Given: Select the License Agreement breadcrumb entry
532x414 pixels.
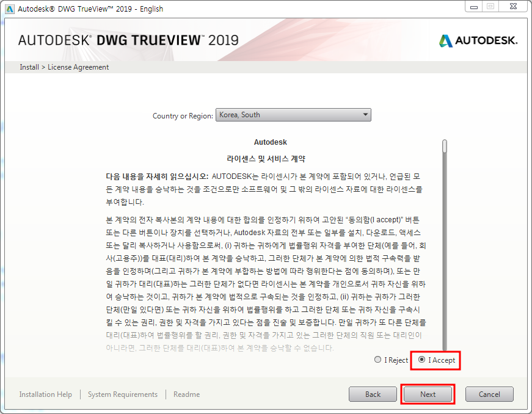Looking at the screenshot, I should pos(78,67).
